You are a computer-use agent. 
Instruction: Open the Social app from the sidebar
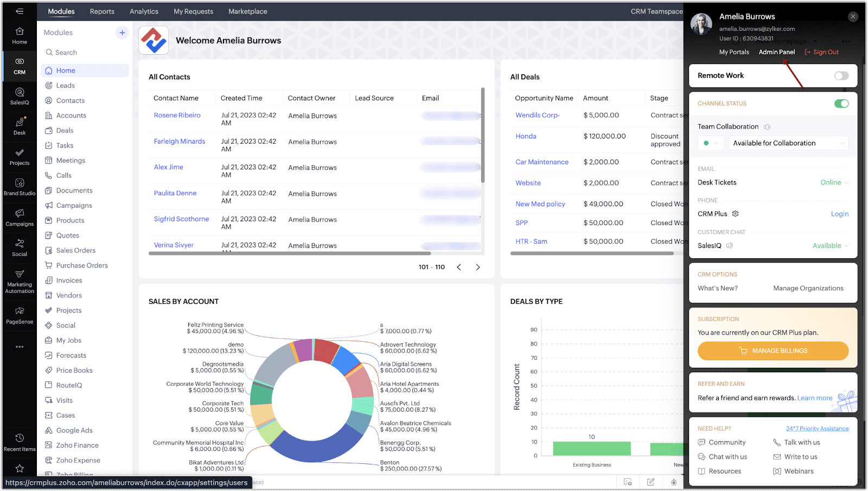[19, 248]
